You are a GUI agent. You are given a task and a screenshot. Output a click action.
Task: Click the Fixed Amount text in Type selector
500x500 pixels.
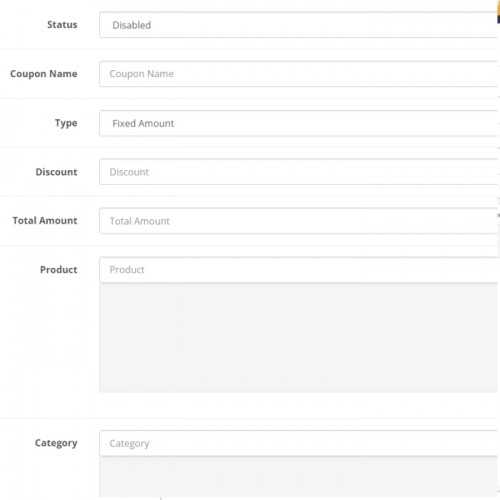143,124
